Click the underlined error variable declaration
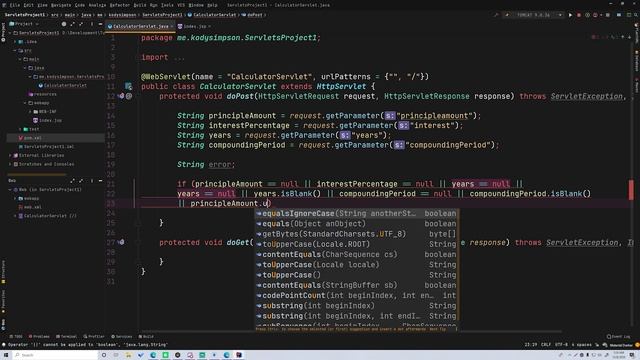This screenshot has height=360, width=640. [220, 164]
